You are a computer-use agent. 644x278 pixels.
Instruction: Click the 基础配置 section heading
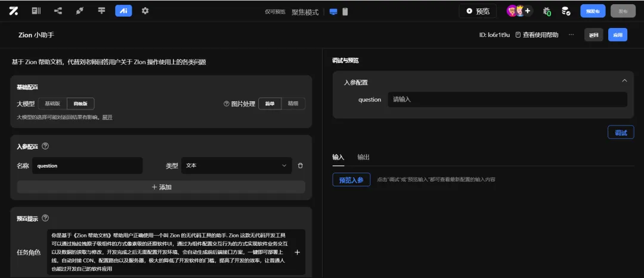[x=27, y=88]
